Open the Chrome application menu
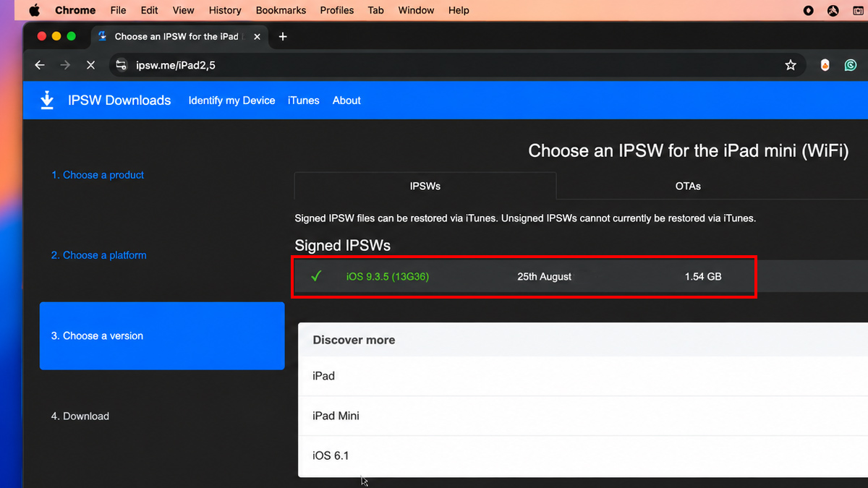 pyautogui.click(x=75, y=10)
